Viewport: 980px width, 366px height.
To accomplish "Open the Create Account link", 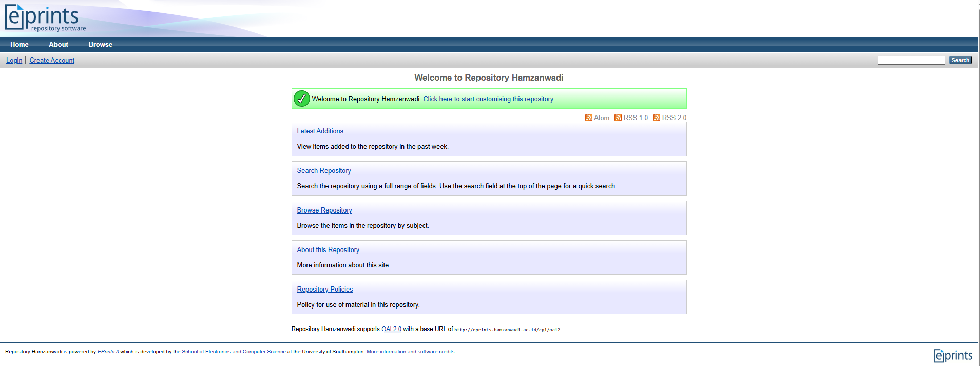I will pos(52,61).
